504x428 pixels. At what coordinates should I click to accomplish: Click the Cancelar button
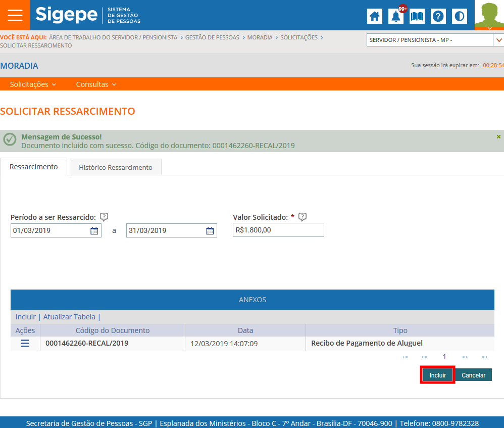point(474,375)
